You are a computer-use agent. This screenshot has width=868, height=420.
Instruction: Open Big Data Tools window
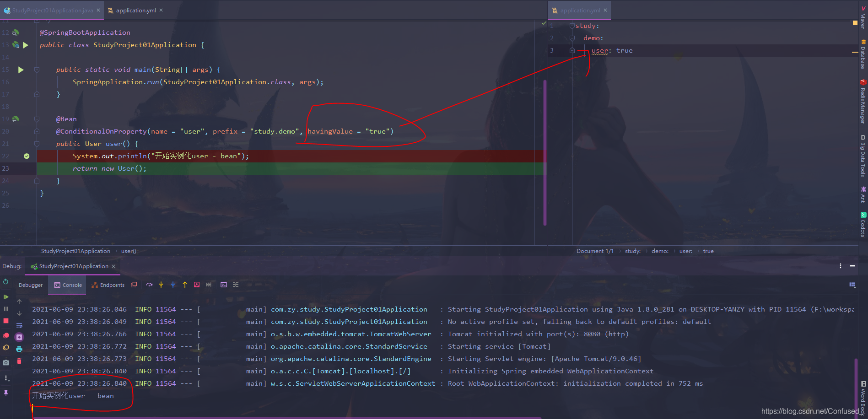pyautogui.click(x=863, y=156)
